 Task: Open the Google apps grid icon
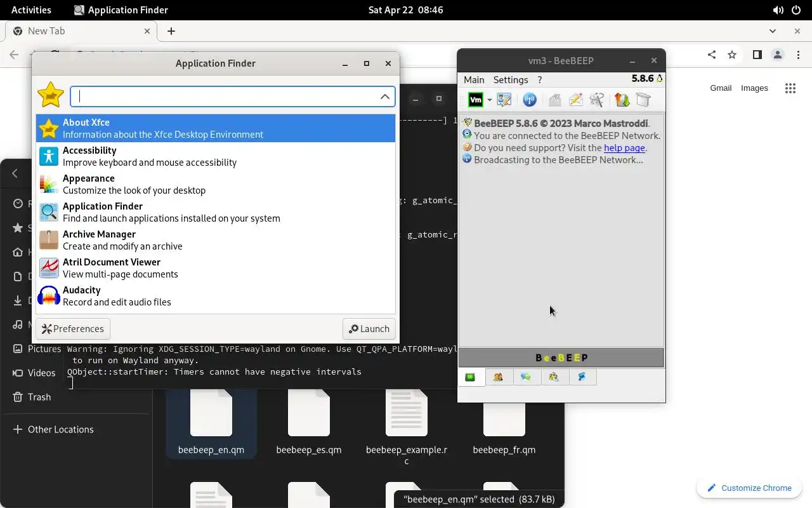(790, 88)
